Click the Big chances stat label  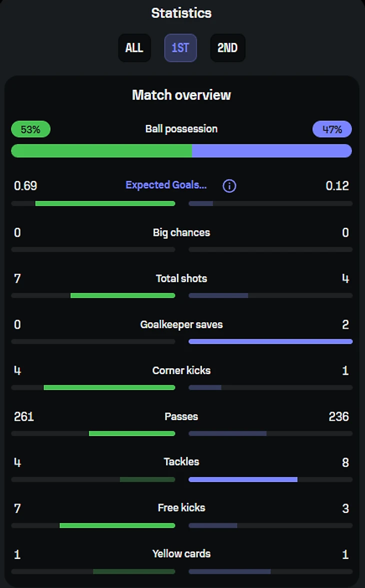coord(181,232)
